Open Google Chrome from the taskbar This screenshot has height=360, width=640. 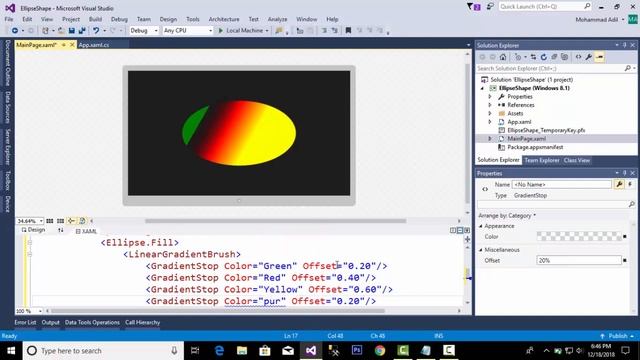pyautogui.click(x=380, y=351)
